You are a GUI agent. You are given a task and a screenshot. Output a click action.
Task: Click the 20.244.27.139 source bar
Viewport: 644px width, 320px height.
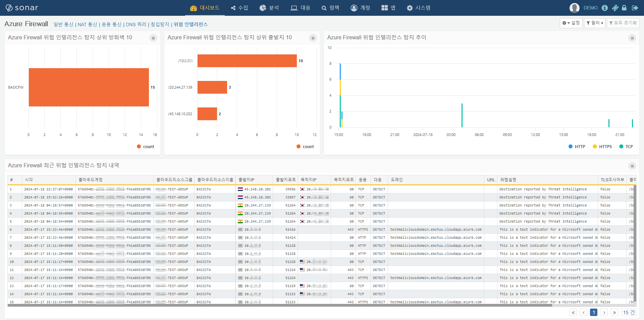(x=212, y=87)
